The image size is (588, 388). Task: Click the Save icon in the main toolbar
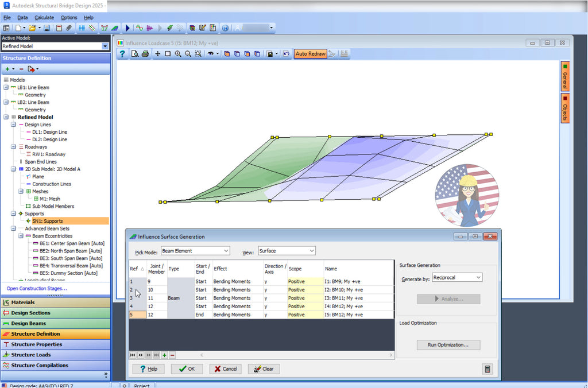47,28
